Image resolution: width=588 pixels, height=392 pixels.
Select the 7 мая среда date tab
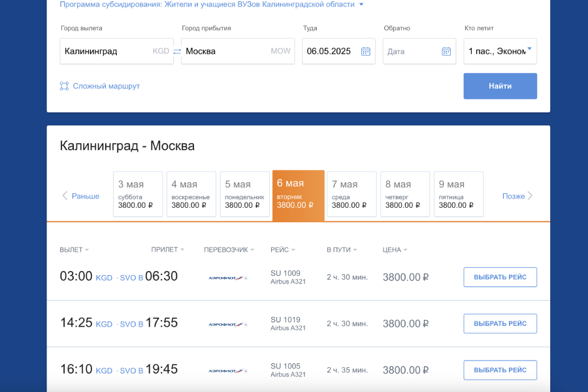point(351,194)
